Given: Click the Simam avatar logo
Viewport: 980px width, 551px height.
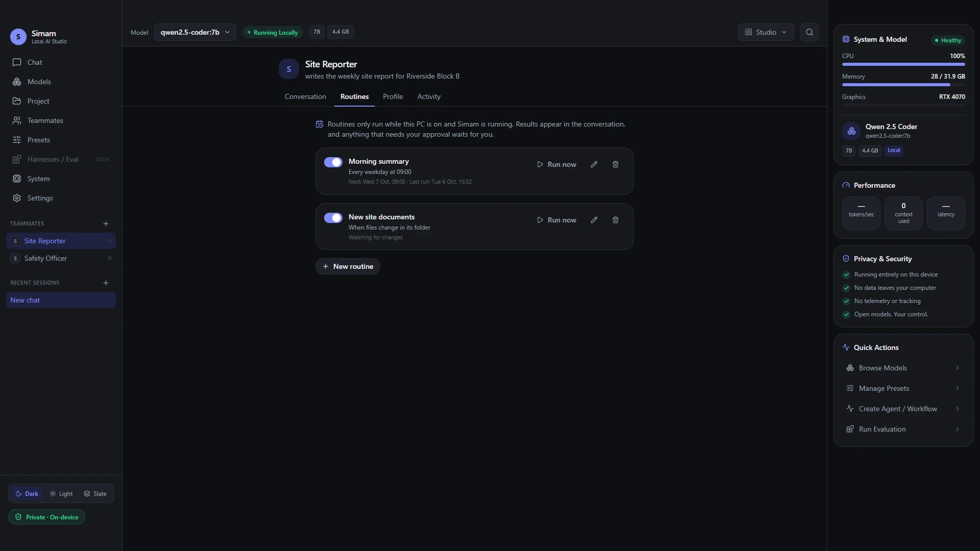Looking at the screenshot, I should pos(18,37).
